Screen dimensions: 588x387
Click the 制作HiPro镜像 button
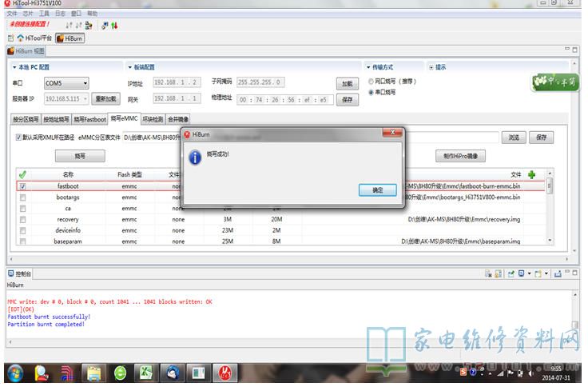(x=460, y=156)
